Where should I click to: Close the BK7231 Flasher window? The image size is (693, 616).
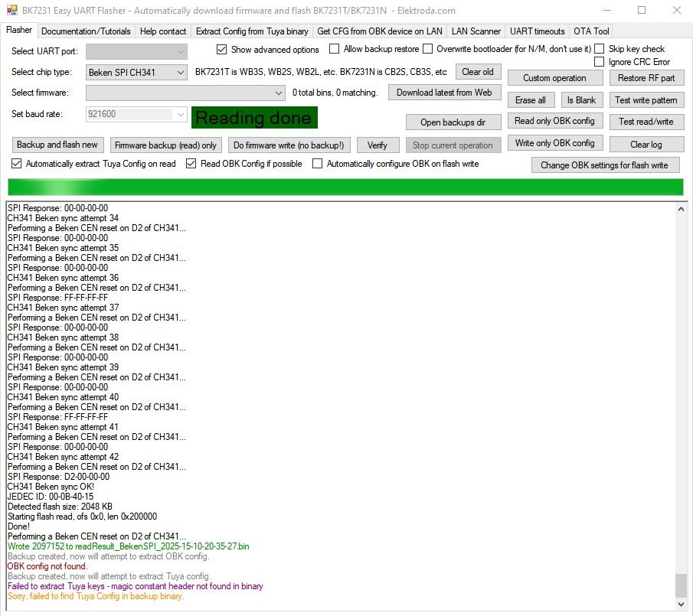676,10
